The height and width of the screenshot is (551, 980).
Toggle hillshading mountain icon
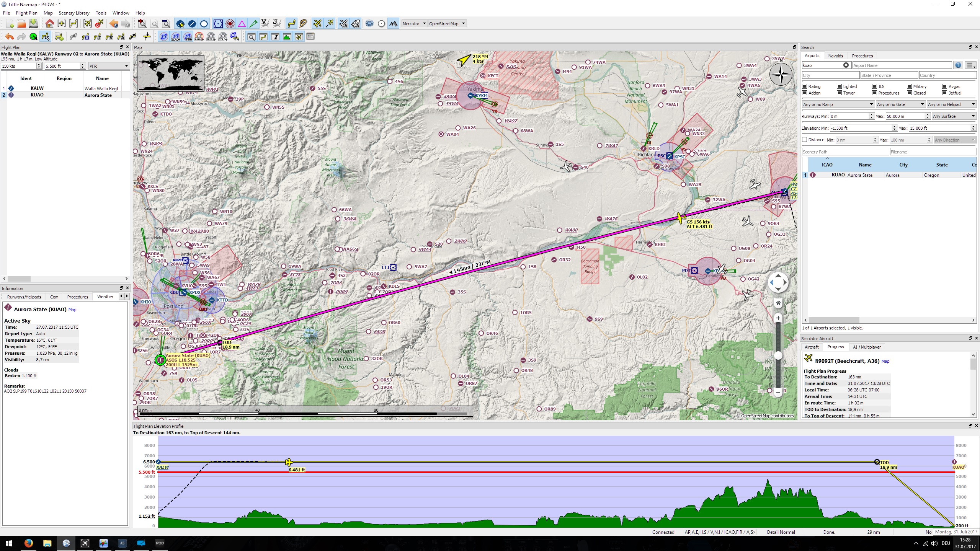393,24
